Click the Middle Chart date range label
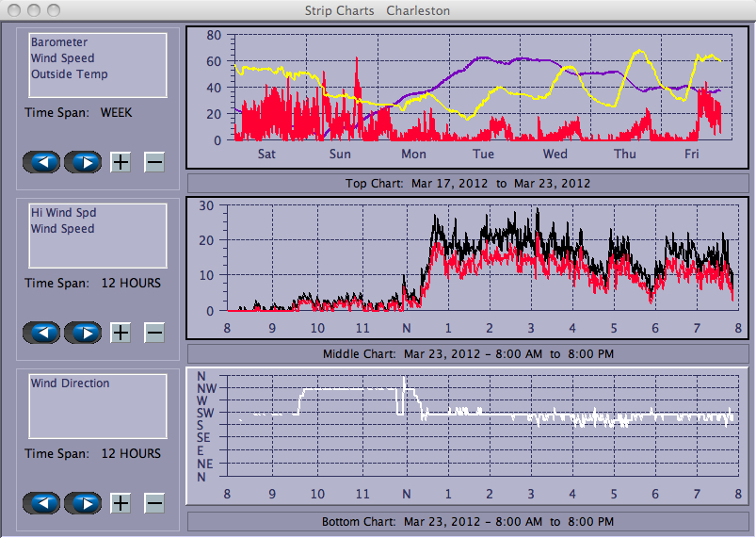The height and width of the screenshot is (538, 756). 468,353
